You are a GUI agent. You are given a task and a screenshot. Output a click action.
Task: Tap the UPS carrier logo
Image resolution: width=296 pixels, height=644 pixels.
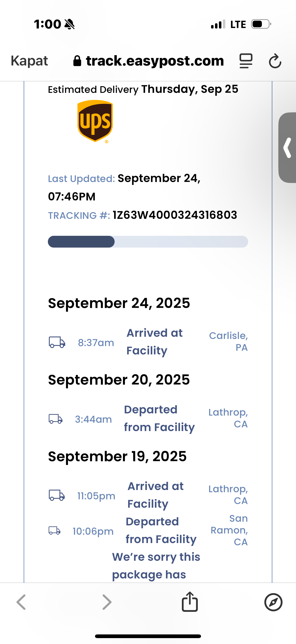tap(95, 122)
